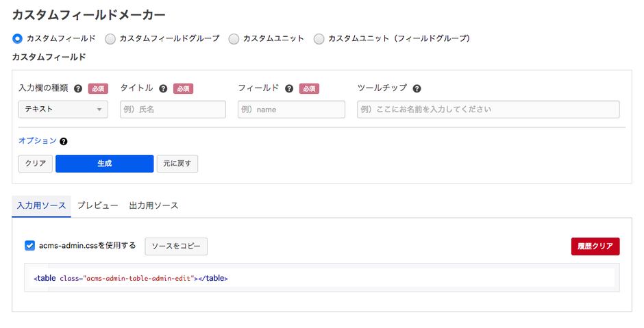Open the 出力用ソース tab
Viewport: 644px width, 328px height.
click(153, 205)
